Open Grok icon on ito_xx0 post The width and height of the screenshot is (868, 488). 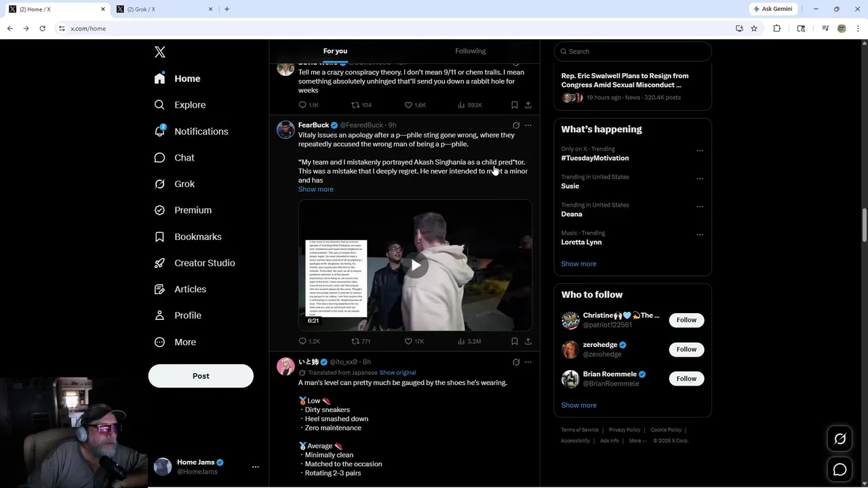[516, 362]
